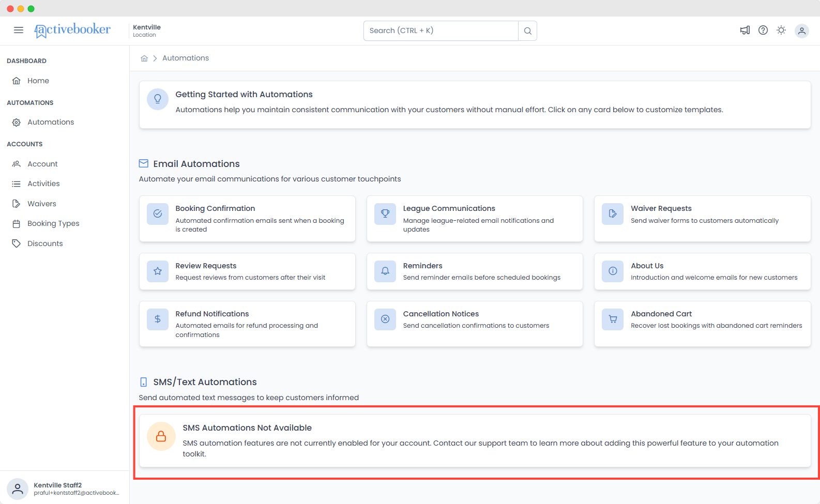The height and width of the screenshot is (504, 820).
Task: Click the search magnifier button
Action: 527,31
